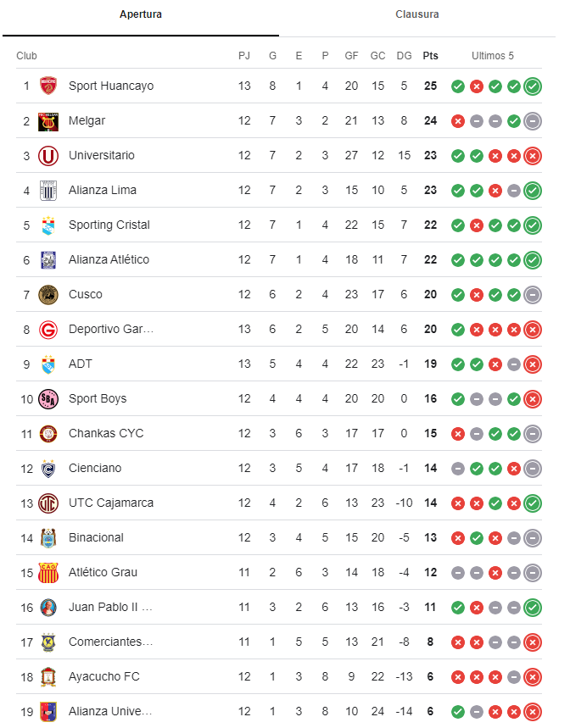Click the Sport Huancayo club crest
Viewport: 570px width, 728px height.
tap(48, 86)
